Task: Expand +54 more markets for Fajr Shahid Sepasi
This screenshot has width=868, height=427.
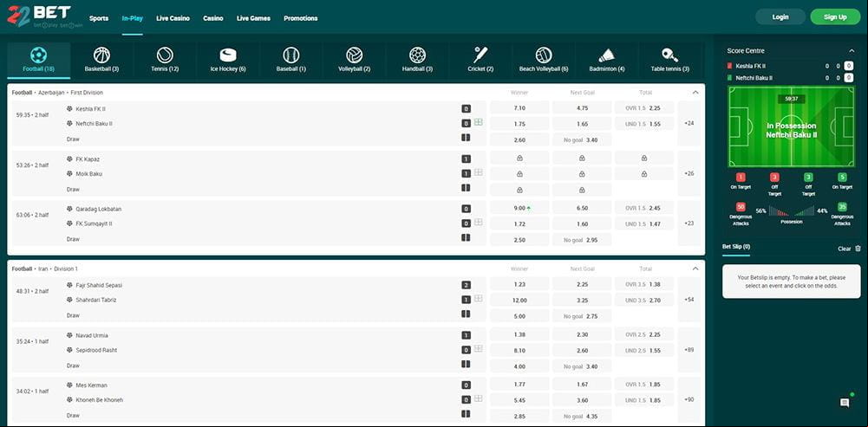Action: coord(689,300)
